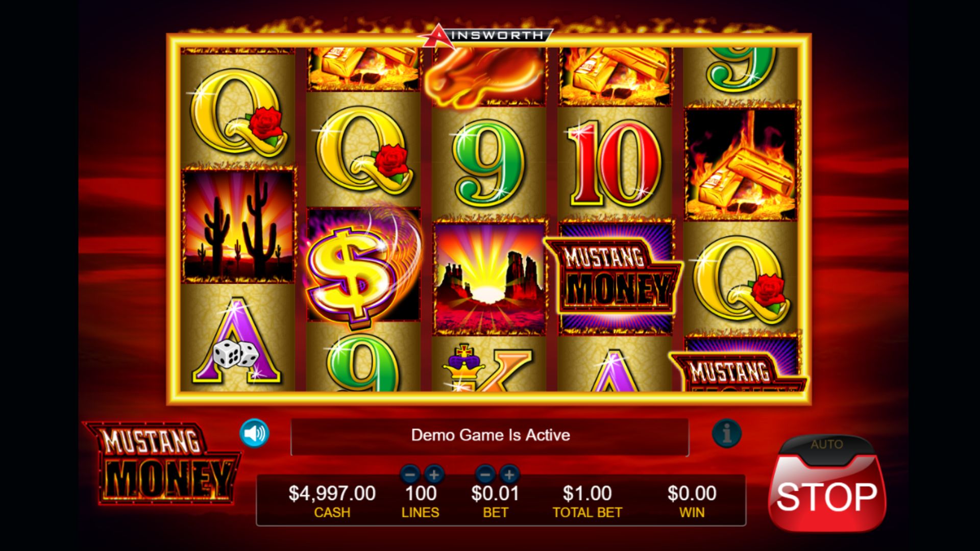Raise the bet using plus button
Screen dimensions: 980x551
[x=509, y=475]
